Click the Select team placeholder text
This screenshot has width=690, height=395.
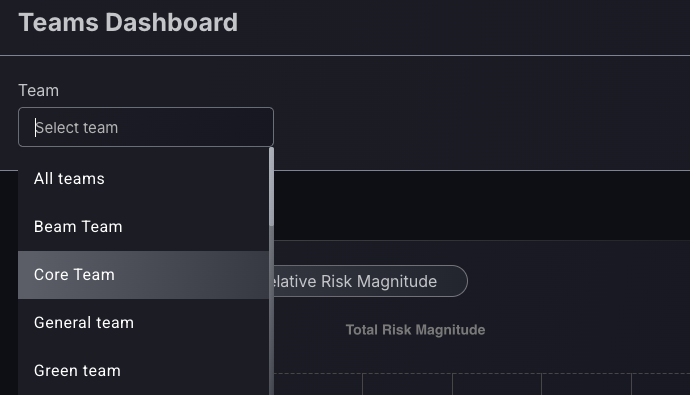(x=77, y=128)
